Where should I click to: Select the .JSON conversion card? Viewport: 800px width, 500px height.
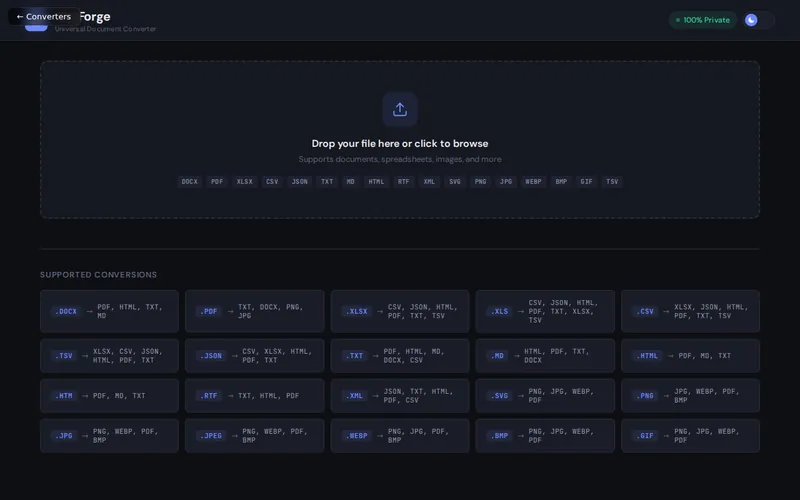[x=255, y=356]
